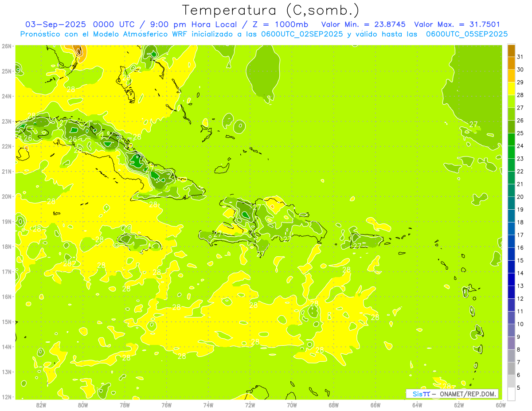Click the "24N" latitude label

point(7,96)
